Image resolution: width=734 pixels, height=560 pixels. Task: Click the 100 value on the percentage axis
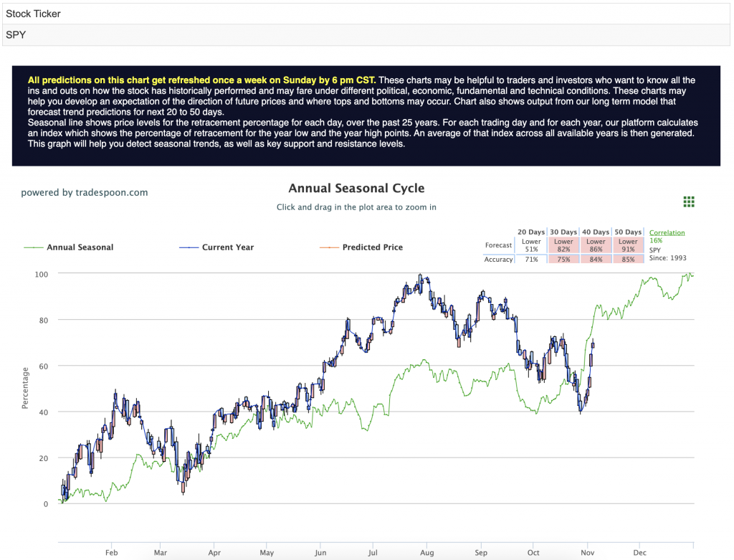41,275
